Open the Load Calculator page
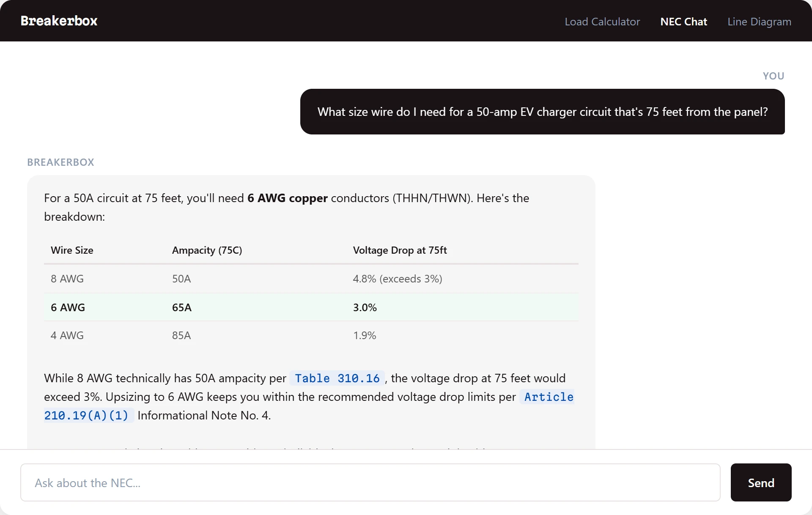The height and width of the screenshot is (515, 812). [x=602, y=22]
